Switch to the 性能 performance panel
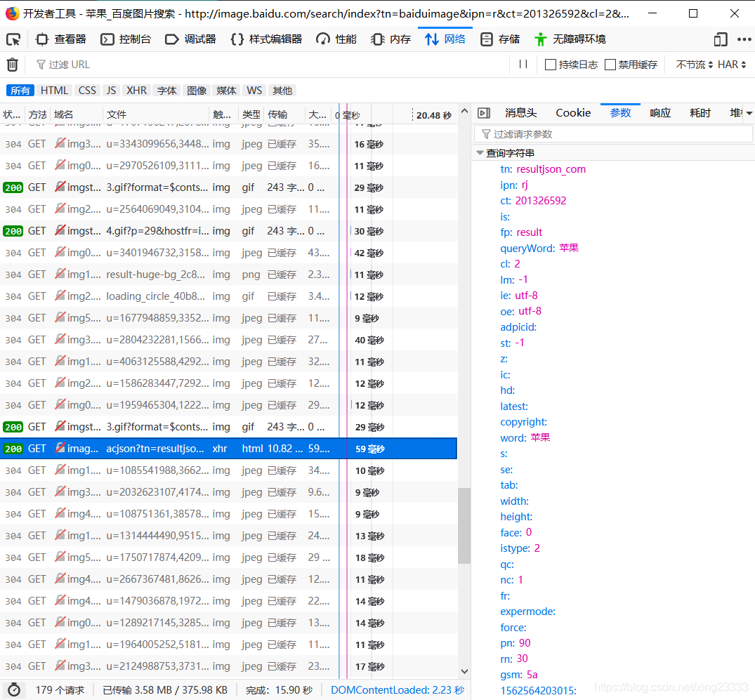Image resolution: width=755 pixels, height=700 pixels. point(336,39)
